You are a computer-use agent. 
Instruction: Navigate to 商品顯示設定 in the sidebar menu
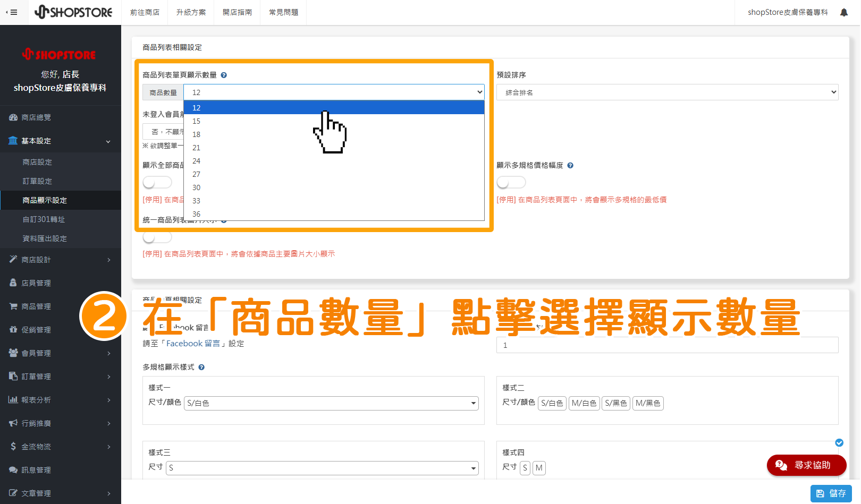[x=44, y=200]
